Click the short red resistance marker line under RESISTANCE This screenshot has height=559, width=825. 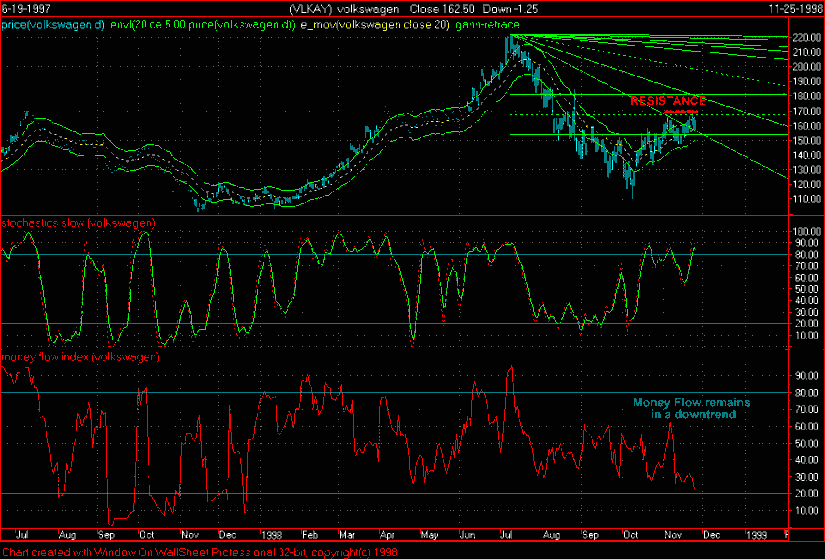point(681,112)
